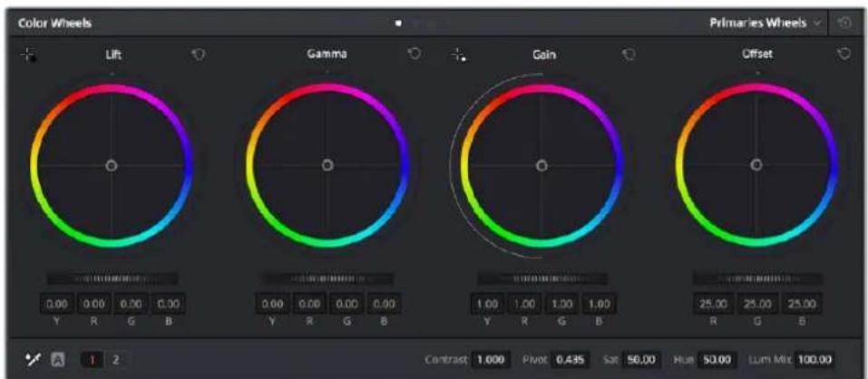
Task: Click the Offset B value field
Action: tap(801, 304)
